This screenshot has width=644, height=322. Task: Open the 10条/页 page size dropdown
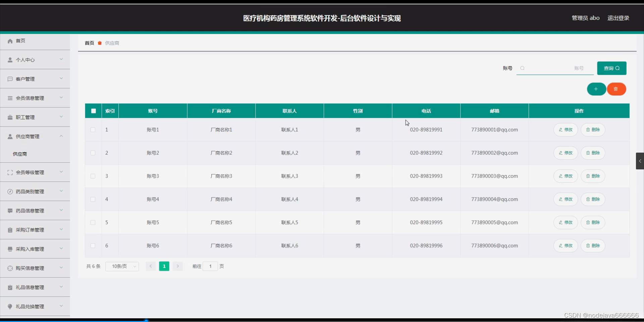pyautogui.click(x=122, y=266)
